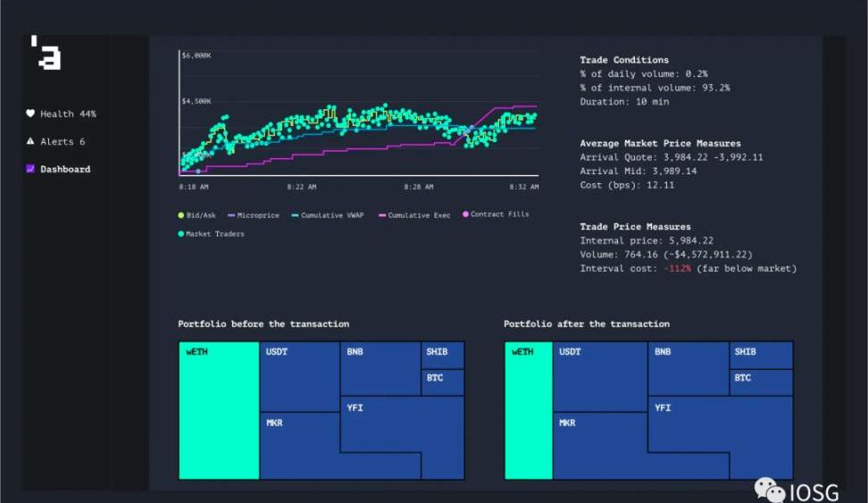This screenshot has height=503, width=868.
Task: Click the BTC tile in portfolio after
Action: [761, 381]
